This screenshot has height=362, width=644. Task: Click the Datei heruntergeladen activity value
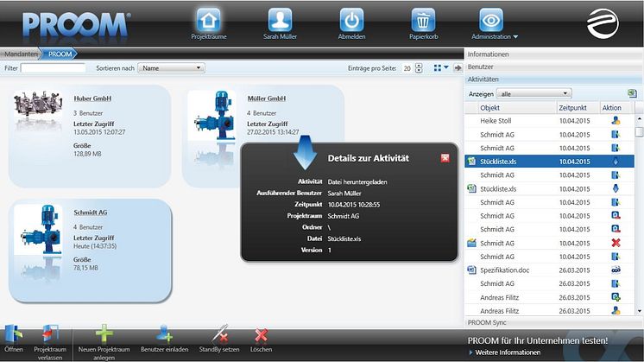tap(357, 182)
